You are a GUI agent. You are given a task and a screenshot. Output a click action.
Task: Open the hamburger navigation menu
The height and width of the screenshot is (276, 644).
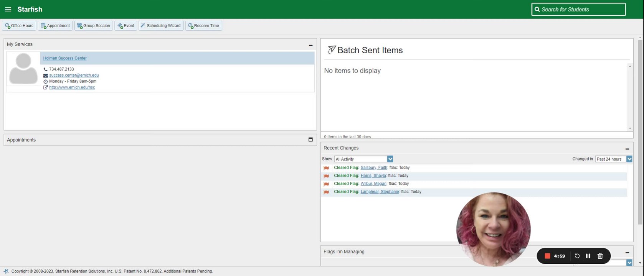click(8, 9)
